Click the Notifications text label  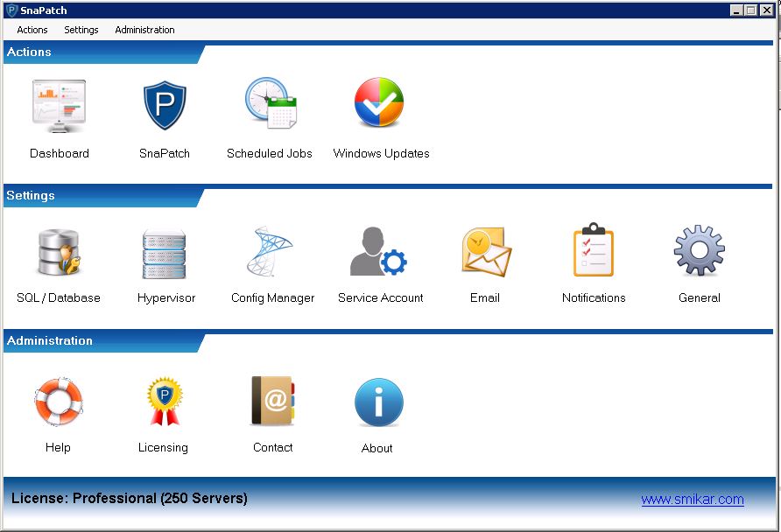pos(594,297)
